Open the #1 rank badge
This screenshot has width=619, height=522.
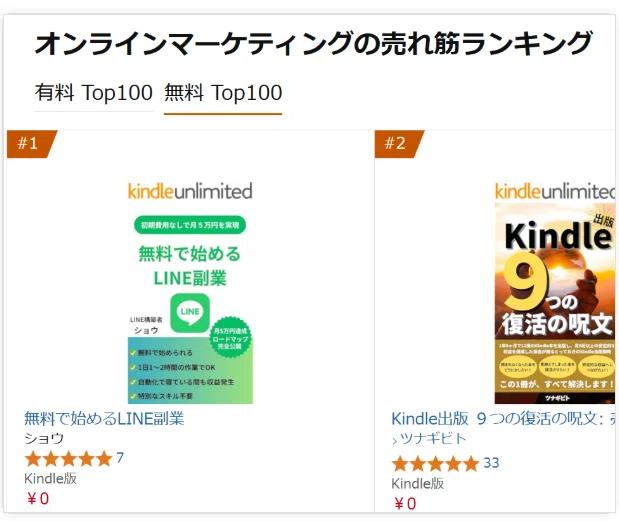point(32,144)
